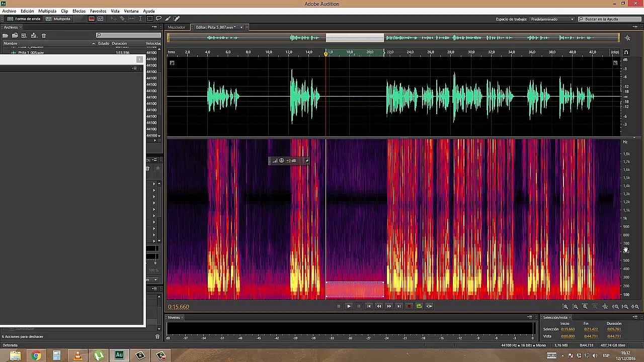The height and width of the screenshot is (362, 644).
Task: Click the Selección Inicio value 0:15.660
Action: coord(568,329)
